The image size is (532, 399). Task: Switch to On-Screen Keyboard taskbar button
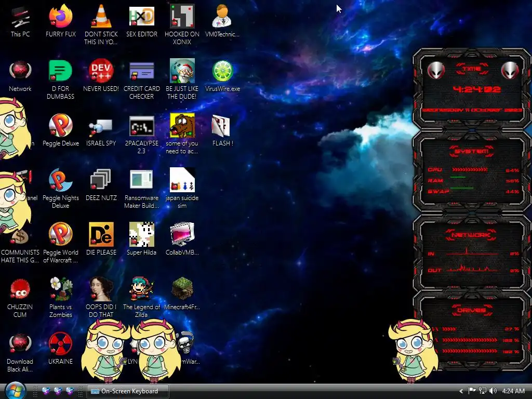[128, 391]
